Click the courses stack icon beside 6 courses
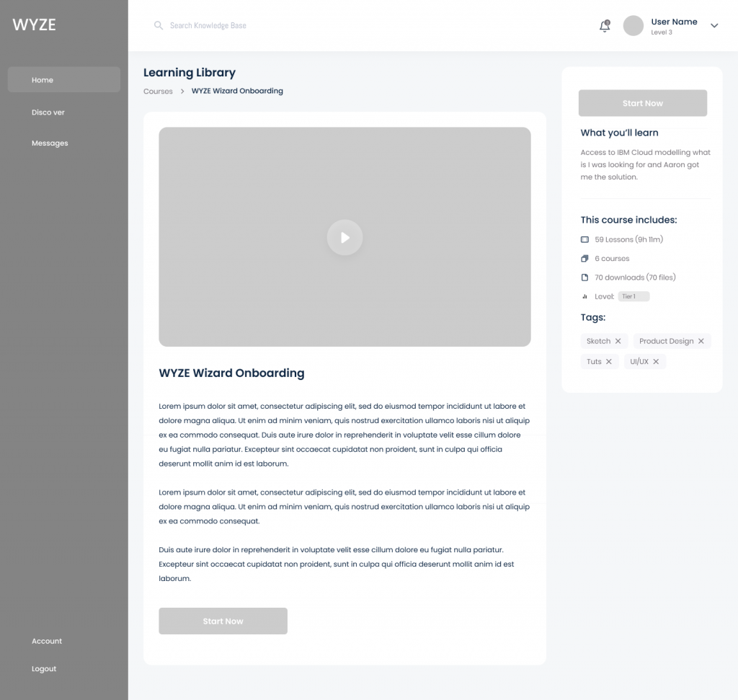Screen dimensions: 738x700 [584, 258]
